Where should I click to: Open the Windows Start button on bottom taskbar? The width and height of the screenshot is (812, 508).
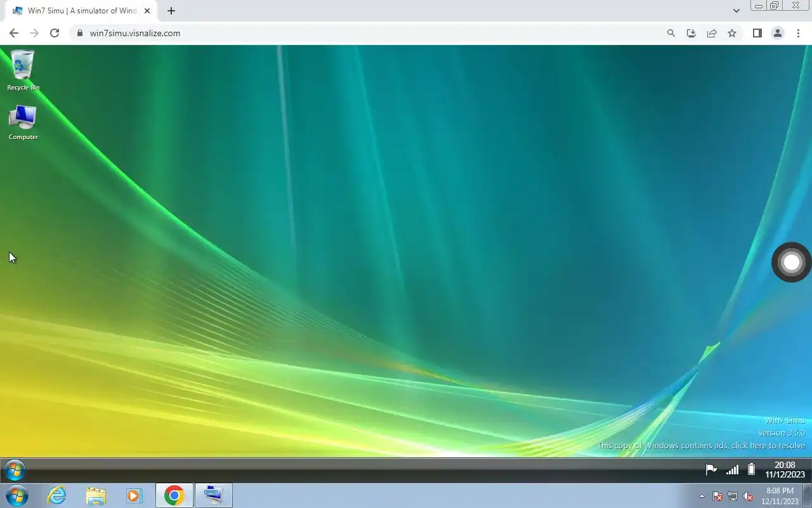tap(16, 495)
